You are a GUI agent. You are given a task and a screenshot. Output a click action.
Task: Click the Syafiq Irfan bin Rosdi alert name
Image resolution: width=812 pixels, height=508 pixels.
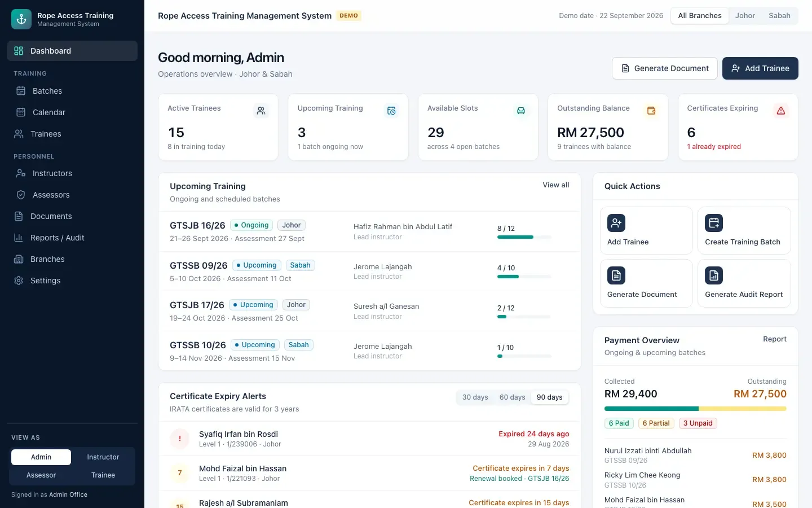[x=239, y=434]
